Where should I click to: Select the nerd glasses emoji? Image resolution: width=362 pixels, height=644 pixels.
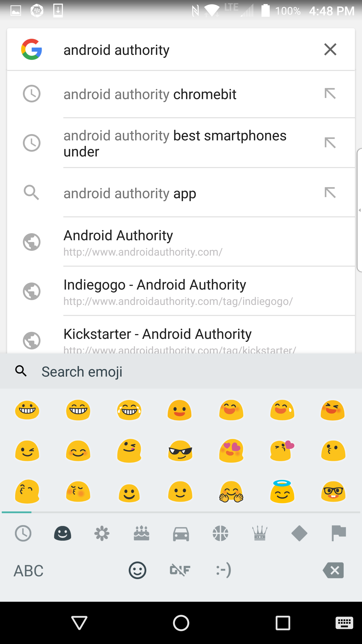coord(333,492)
